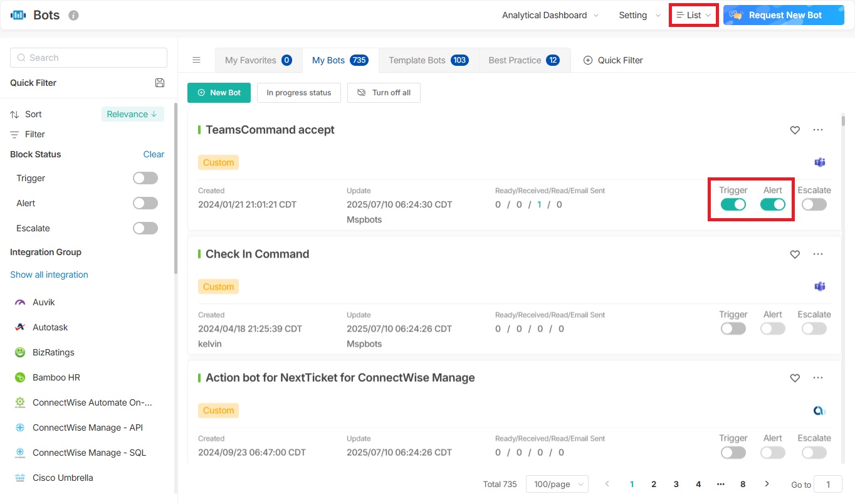The image size is (855, 504).
Task: Select the Cisco Umbrella integration icon
Action: click(20, 478)
